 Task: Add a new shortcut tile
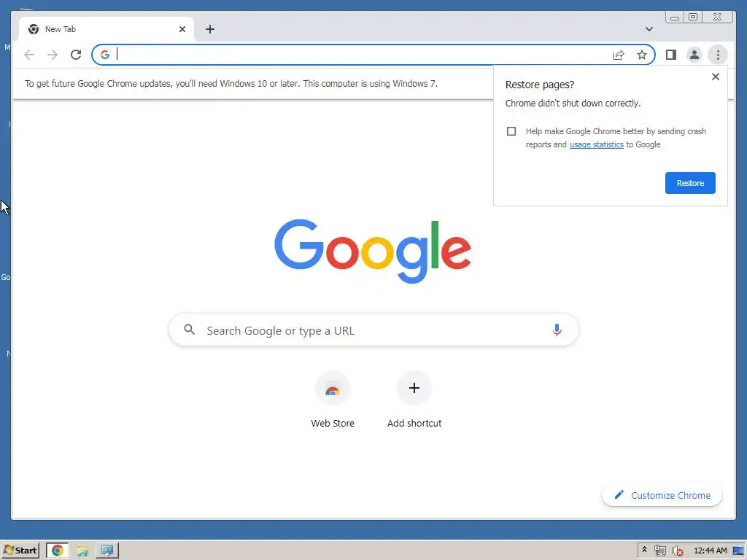click(414, 400)
